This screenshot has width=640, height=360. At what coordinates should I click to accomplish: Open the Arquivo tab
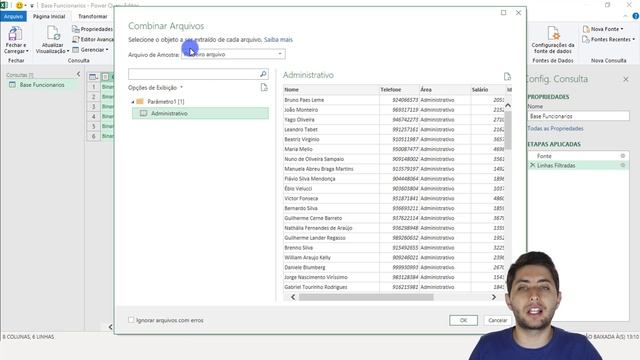point(13,16)
